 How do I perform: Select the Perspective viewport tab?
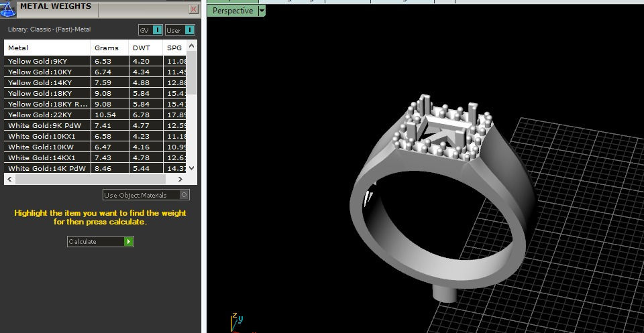233,11
